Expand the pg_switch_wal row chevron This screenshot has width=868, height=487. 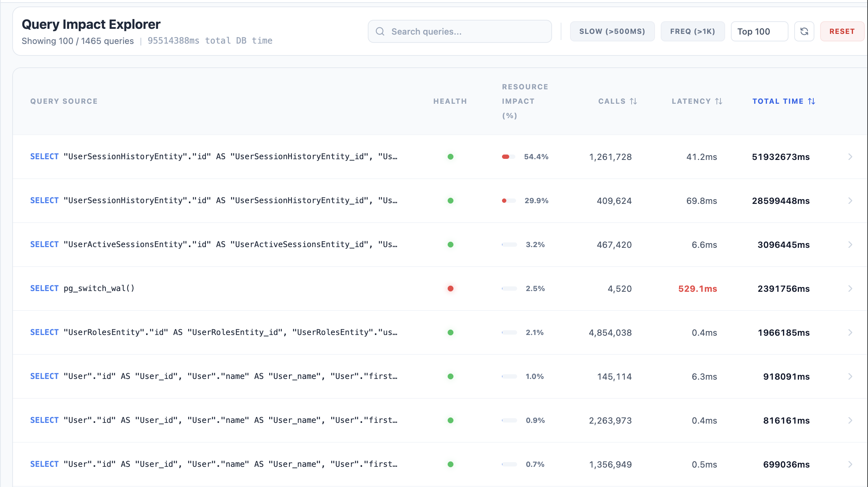click(850, 289)
